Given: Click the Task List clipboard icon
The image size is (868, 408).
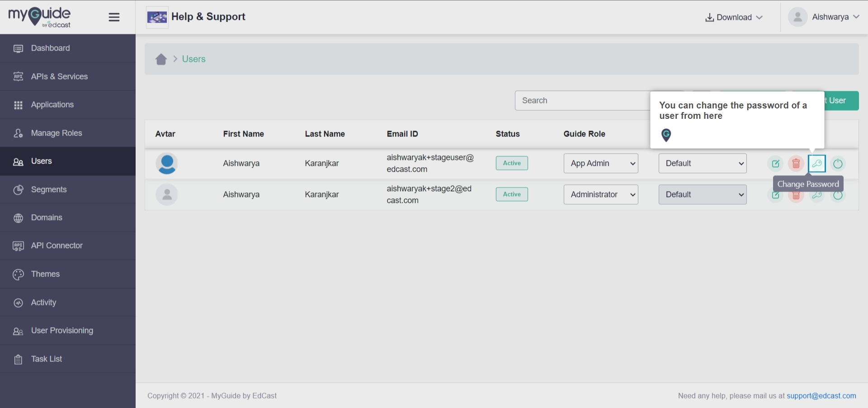Looking at the screenshot, I should tap(18, 359).
